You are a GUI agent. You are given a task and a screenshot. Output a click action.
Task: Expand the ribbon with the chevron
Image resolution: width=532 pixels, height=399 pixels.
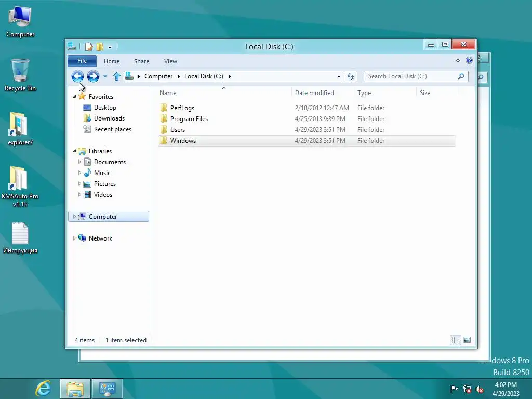458,60
